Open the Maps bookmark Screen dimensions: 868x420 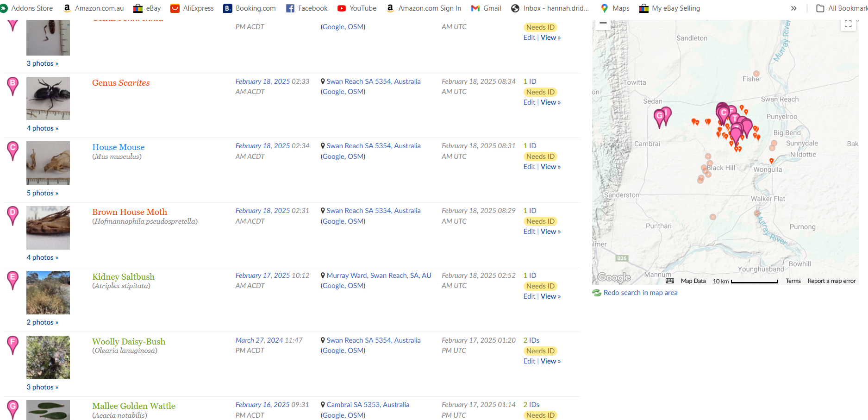pos(615,8)
